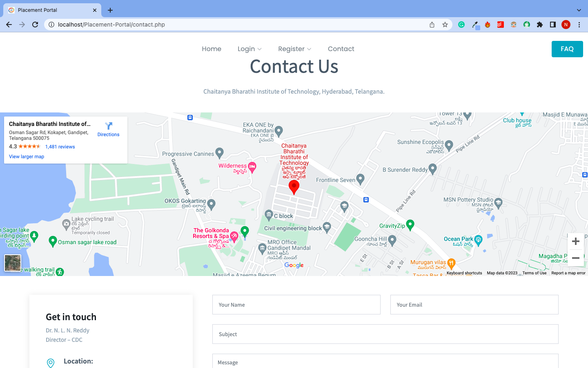Click the Location pin icon in Get in touch
The image size is (588, 368).
[x=51, y=363]
